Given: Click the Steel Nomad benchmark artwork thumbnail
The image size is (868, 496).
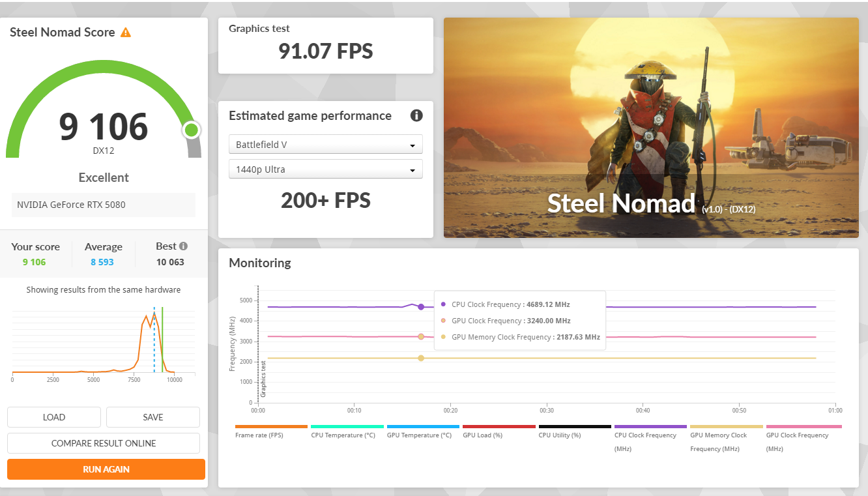Looking at the screenshot, I should pos(651,128).
